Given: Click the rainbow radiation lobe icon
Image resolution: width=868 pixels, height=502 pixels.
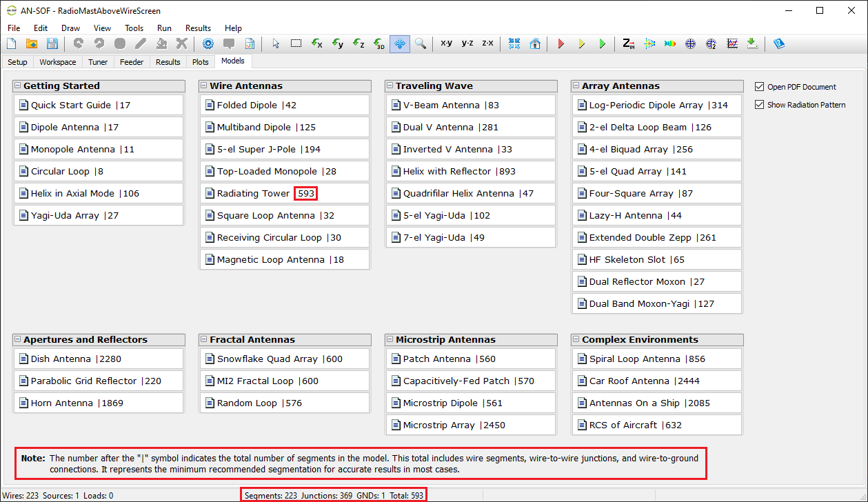Looking at the screenshot, I should (x=670, y=43).
